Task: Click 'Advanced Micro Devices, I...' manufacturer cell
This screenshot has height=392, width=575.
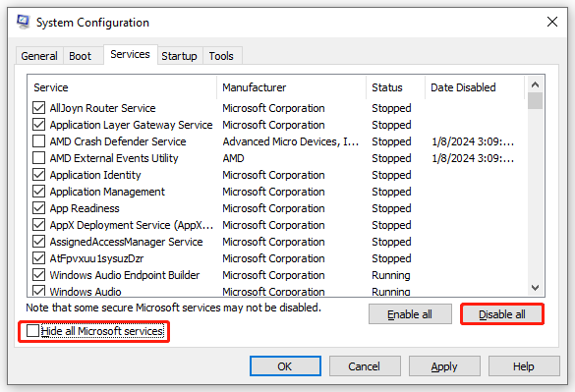Action: click(290, 141)
